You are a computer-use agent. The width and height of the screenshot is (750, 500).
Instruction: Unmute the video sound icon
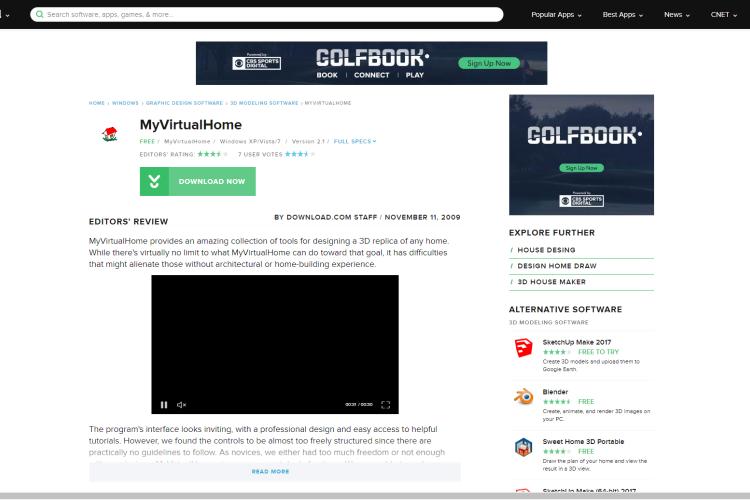[181, 405]
